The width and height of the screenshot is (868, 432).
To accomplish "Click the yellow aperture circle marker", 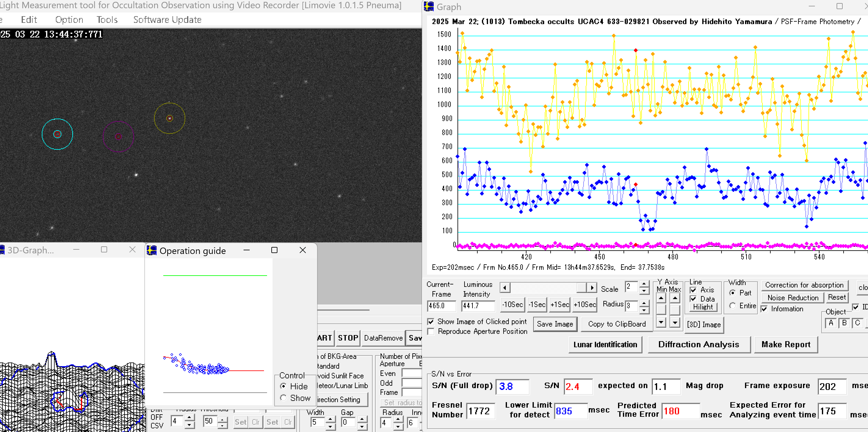I will click(x=169, y=118).
